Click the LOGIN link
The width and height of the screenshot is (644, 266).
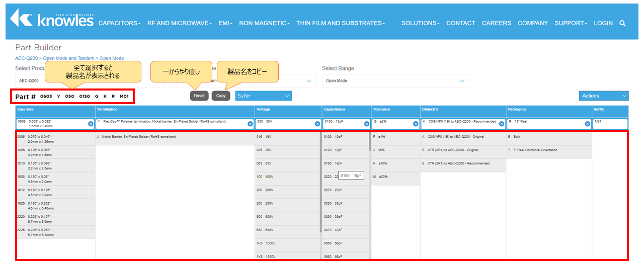click(x=603, y=23)
